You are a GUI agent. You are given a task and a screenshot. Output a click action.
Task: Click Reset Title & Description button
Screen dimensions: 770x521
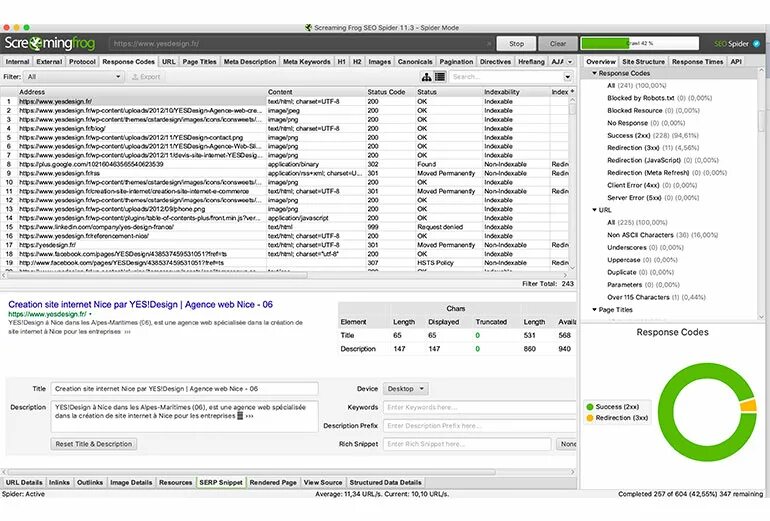coord(93,444)
